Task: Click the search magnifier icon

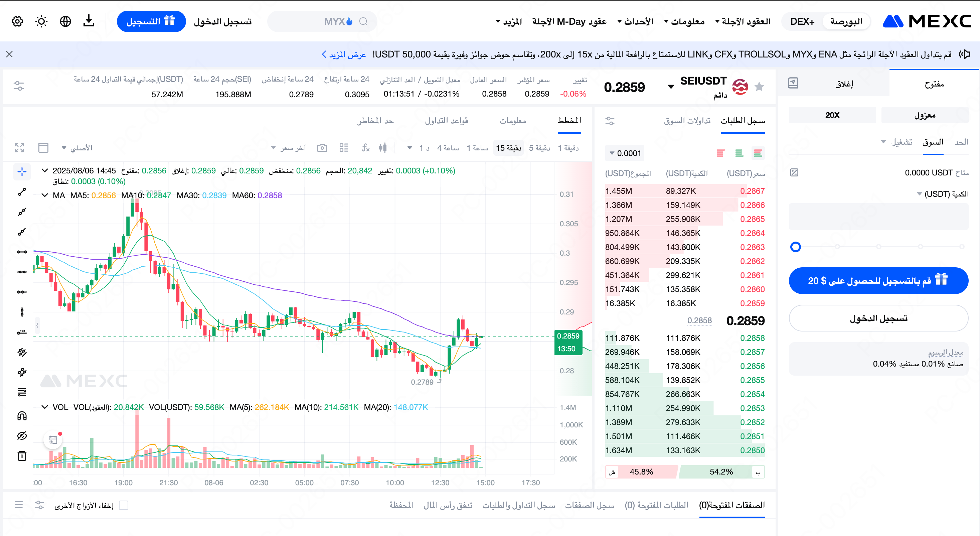Action: (363, 21)
